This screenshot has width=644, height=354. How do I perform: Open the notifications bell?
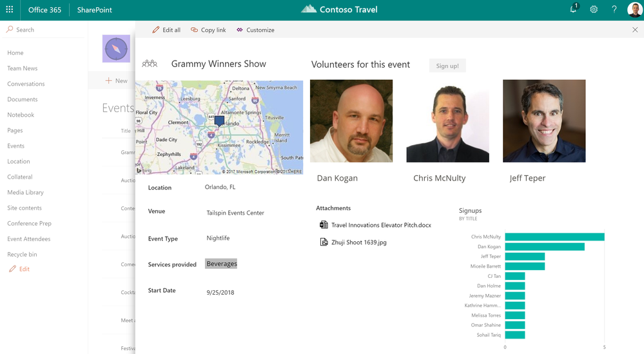(573, 9)
